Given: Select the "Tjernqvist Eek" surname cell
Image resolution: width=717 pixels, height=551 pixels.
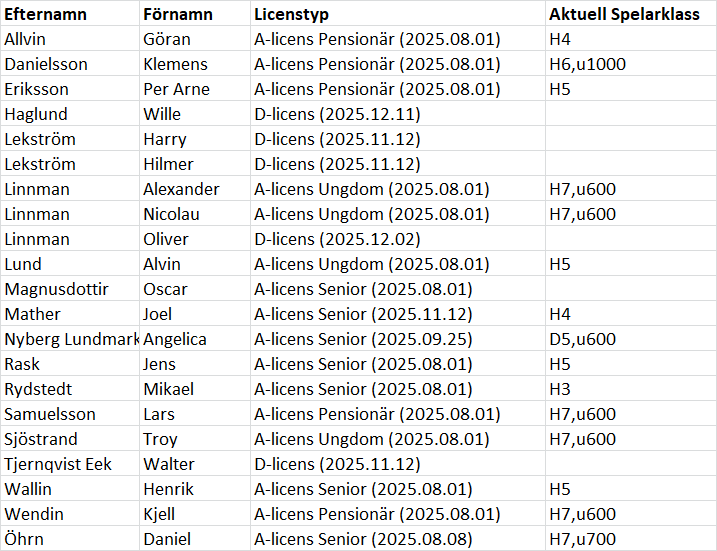Looking at the screenshot, I should point(57,464).
